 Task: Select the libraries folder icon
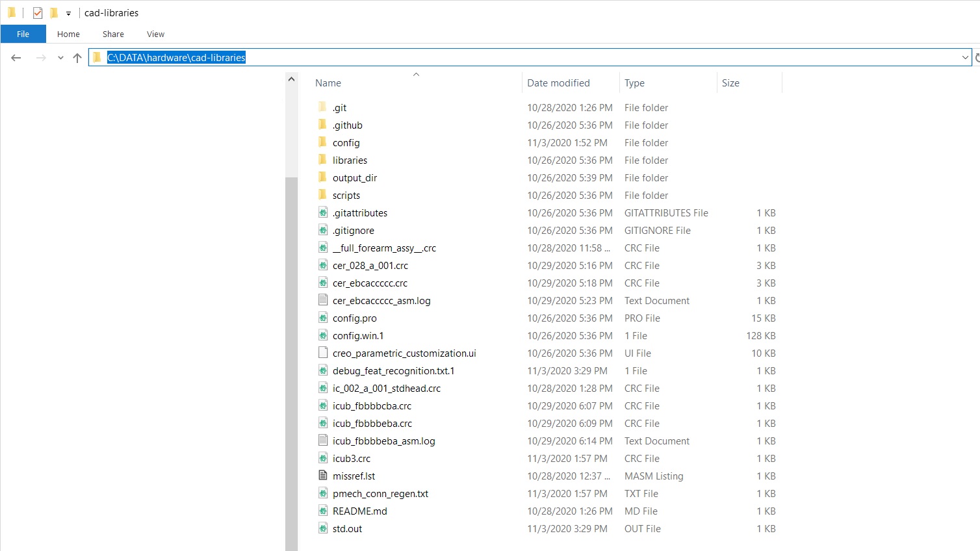click(323, 160)
